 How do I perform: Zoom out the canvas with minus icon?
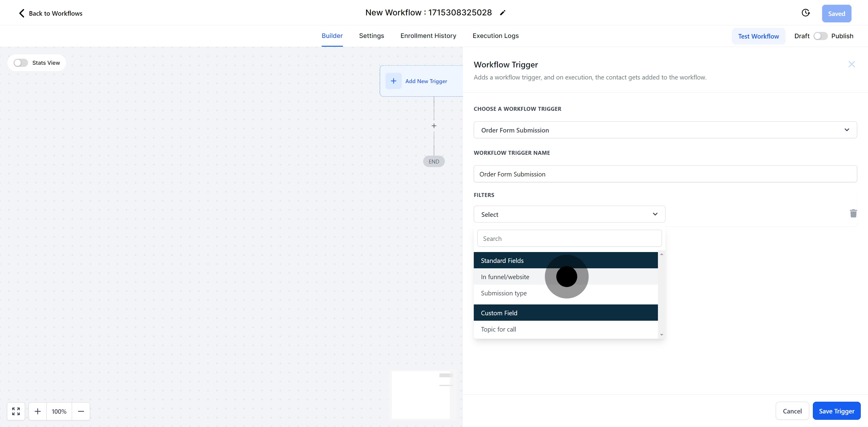coord(81,411)
